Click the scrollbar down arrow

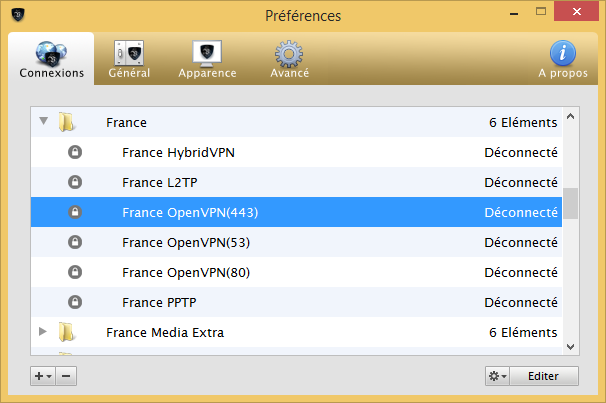point(570,347)
